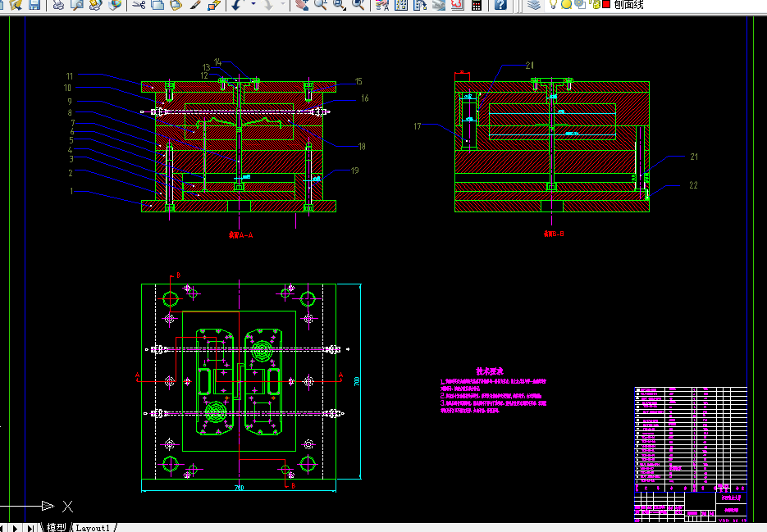Click the greyed redo arrow
This screenshot has height=532, width=767.
[268, 4]
